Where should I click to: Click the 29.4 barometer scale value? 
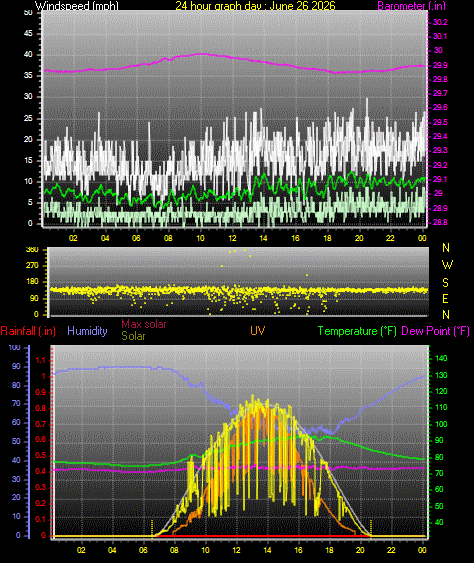tap(440, 136)
